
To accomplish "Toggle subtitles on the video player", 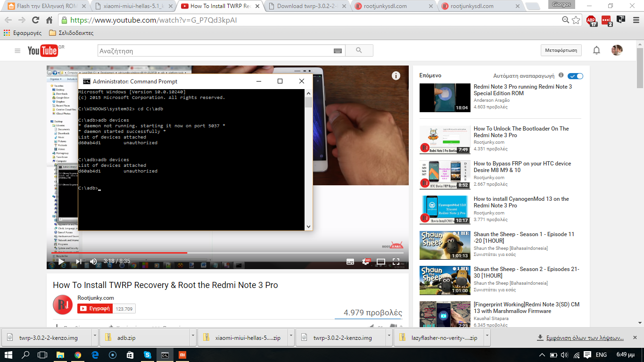I will [x=350, y=261].
